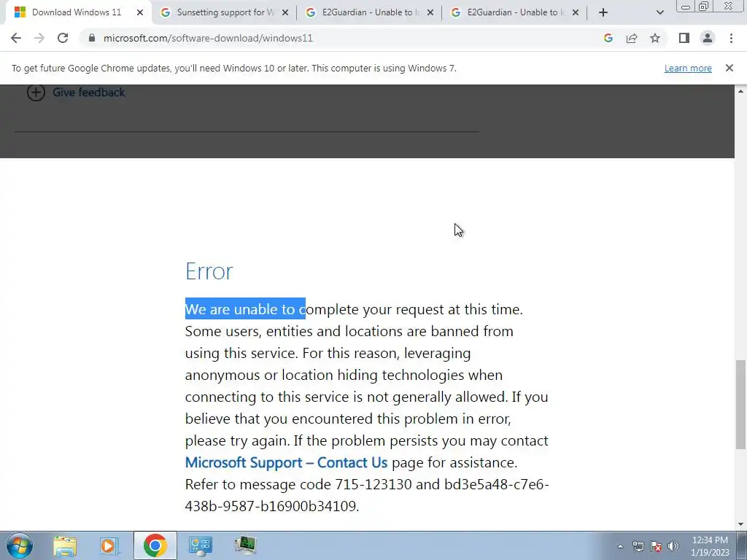Click the scrollbar down arrow

tap(740, 524)
